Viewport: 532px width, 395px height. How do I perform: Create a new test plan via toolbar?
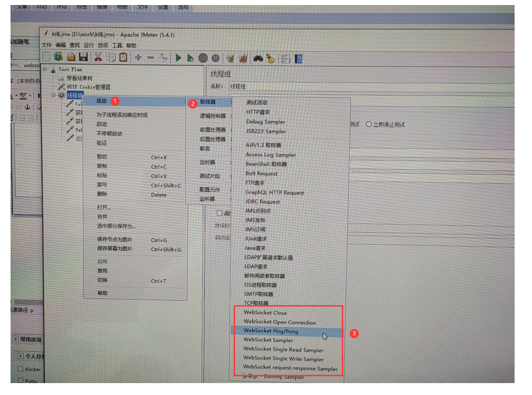(x=47, y=57)
